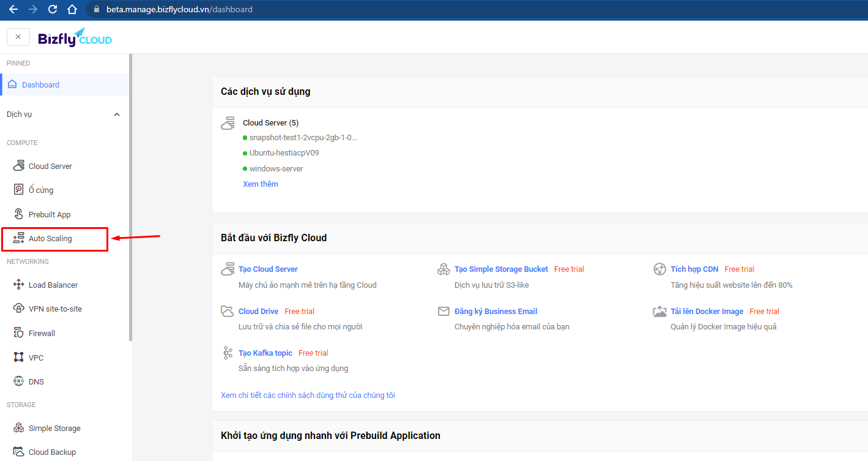This screenshot has height=461, width=868.
Task: Click the Xem thêm link
Action: point(261,184)
